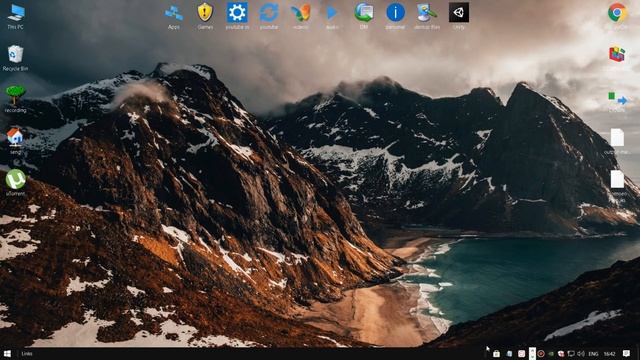
Task: Open the Apps folder shortcut
Action: coord(174,16)
